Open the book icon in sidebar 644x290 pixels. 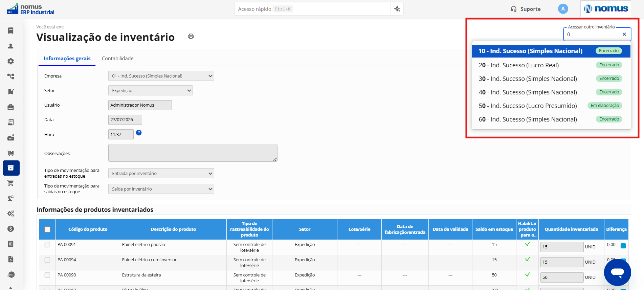tap(11, 31)
